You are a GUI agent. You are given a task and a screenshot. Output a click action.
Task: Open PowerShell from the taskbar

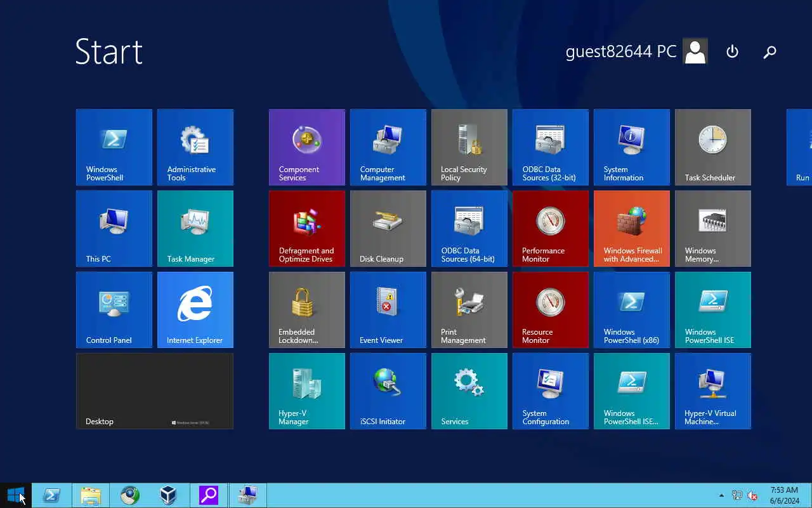(x=51, y=495)
